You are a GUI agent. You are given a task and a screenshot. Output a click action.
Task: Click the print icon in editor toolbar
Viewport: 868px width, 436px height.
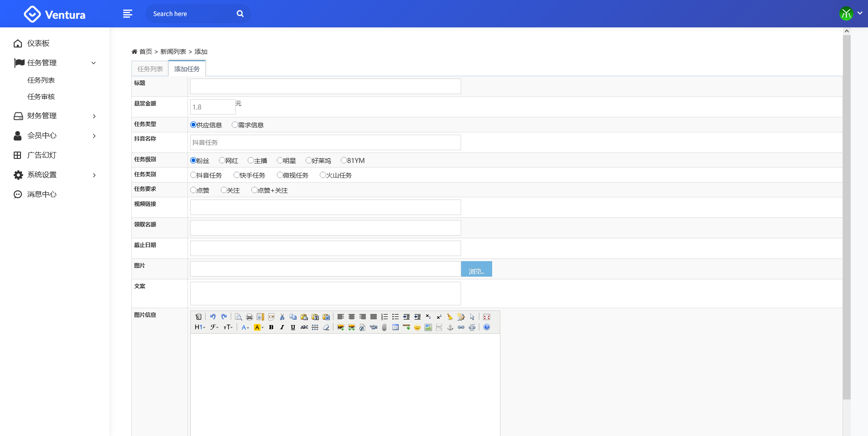249,317
